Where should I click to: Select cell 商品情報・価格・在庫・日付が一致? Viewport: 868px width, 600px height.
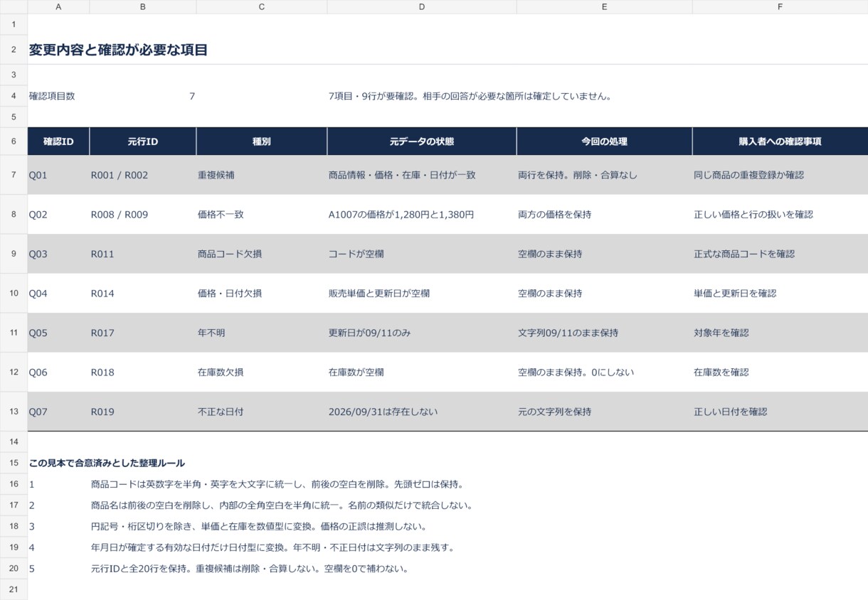coord(422,175)
